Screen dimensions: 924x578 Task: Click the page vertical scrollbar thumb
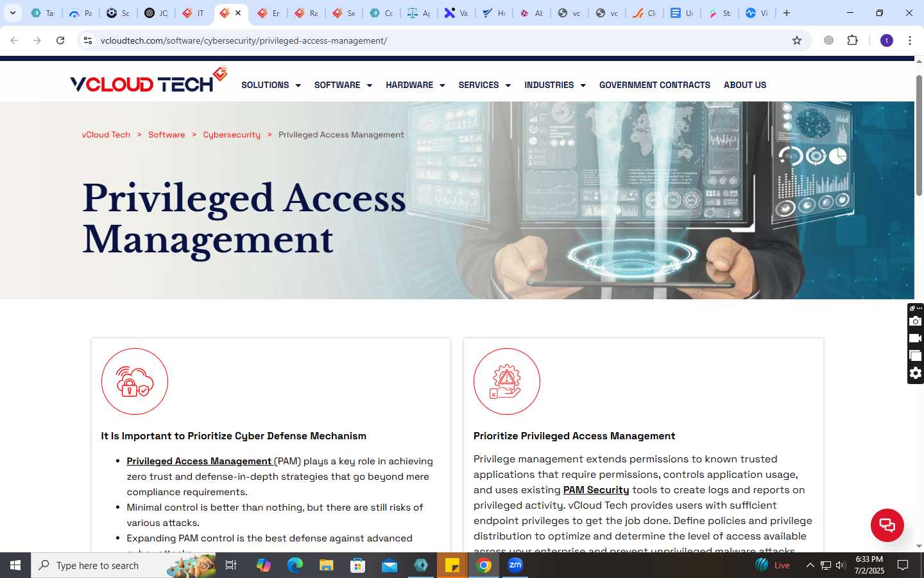pyautogui.click(x=919, y=136)
